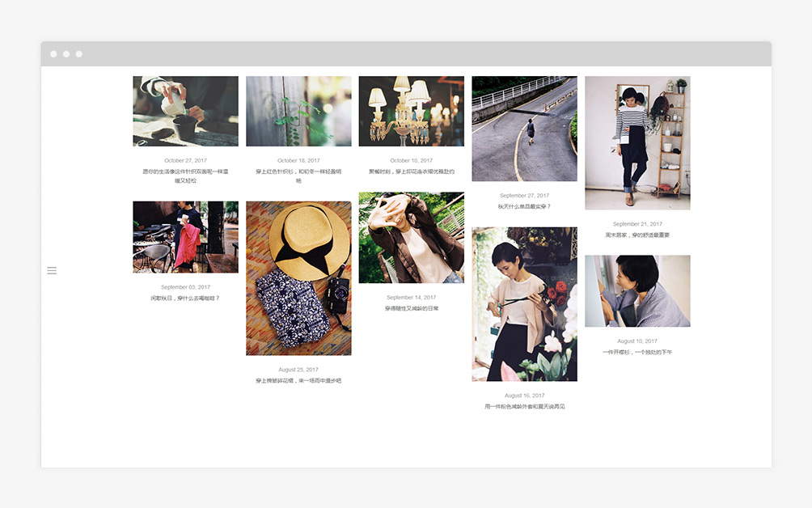Image resolution: width=812 pixels, height=508 pixels.
Task: View the woman shielding her face photo
Action: click(x=411, y=237)
